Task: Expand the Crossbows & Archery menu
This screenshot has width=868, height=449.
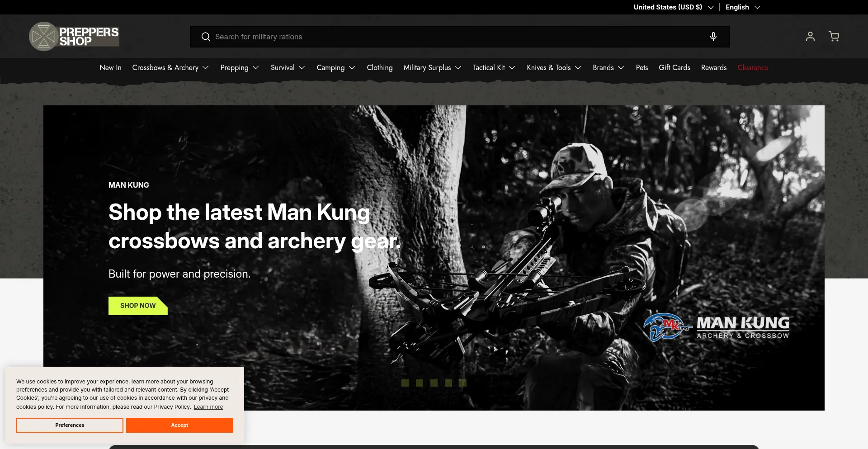Action: pyautogui.click(x=170, y=68)
